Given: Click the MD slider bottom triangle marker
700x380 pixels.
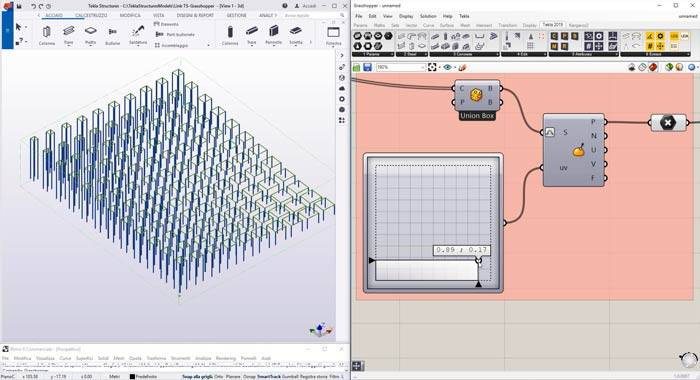Looking at the screenshot, I should pyautogui.click(x=479, y=284).
